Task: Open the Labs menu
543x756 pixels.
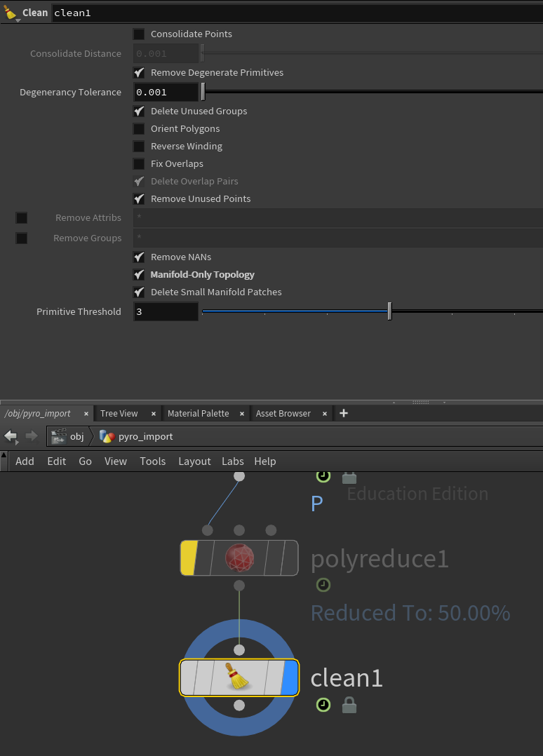Action: (232, 461)
